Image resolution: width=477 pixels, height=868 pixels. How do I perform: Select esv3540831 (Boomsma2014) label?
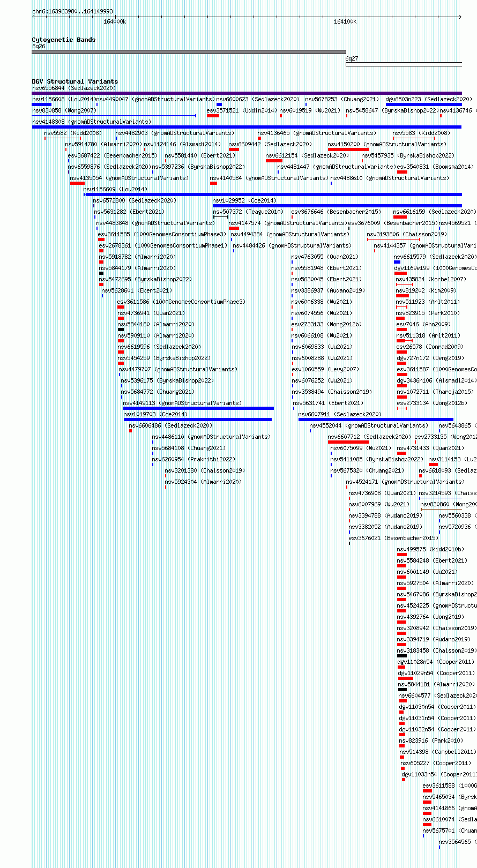[x=435, y=167]
